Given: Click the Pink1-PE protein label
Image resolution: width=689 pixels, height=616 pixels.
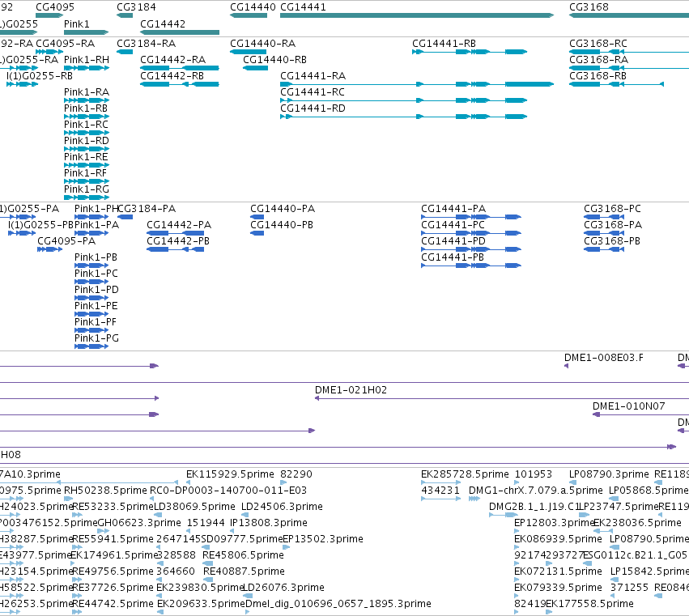Looking at the screenshot, I should (x=96, y=306).
